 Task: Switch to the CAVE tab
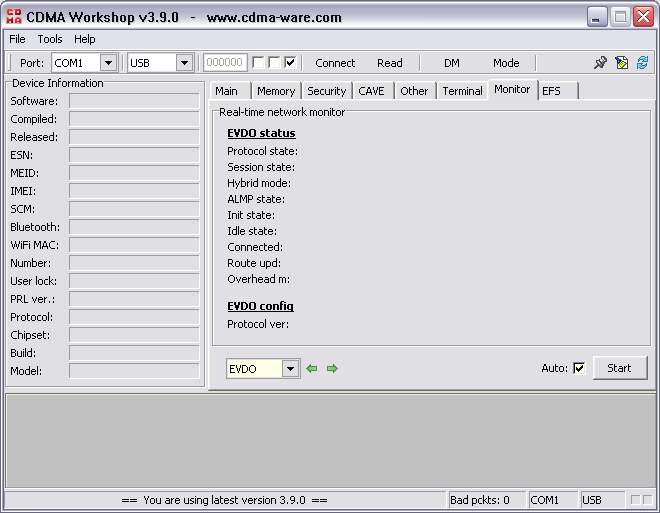pyautogui.click(x=373, y=91)
